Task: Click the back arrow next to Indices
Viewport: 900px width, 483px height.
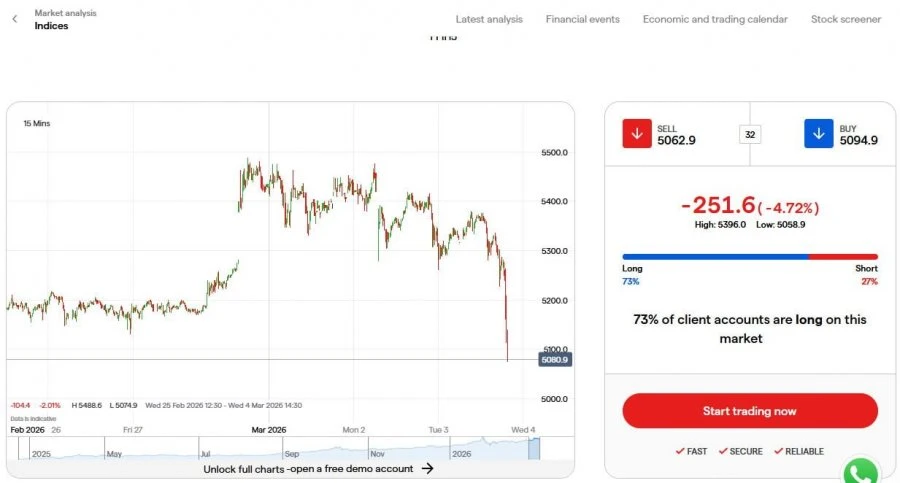Action: point(15,19)
